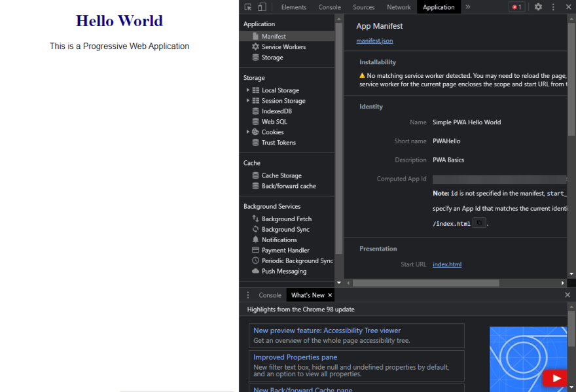Open DevTools settings gear
The width and height of the screenshot is (576, 392).
538,7
